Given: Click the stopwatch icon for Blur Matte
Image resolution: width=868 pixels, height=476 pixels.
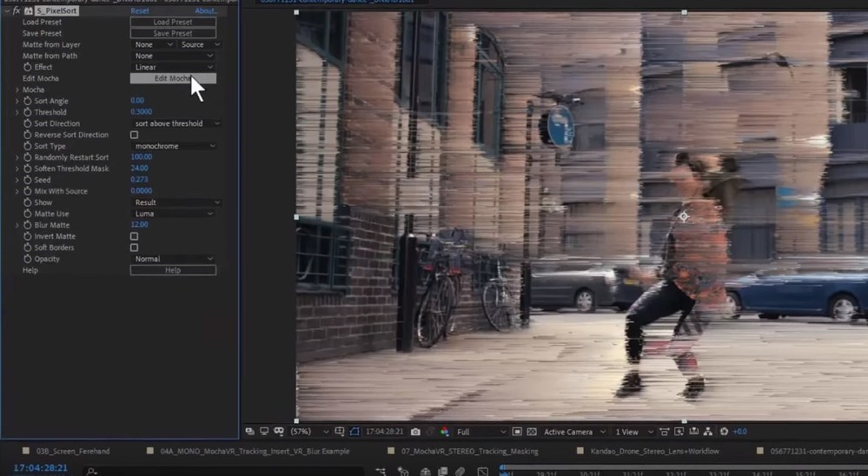Looking at the screenshot, I should coord(27,225).
